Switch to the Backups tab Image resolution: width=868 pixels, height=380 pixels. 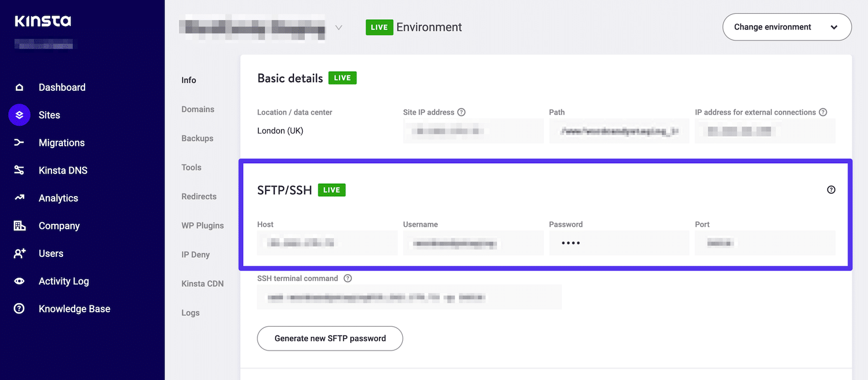(197, 138)
